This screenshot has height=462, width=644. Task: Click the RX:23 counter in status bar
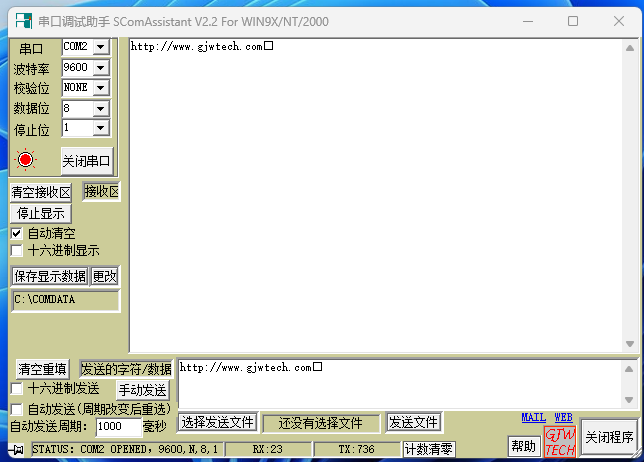point(268,449)
